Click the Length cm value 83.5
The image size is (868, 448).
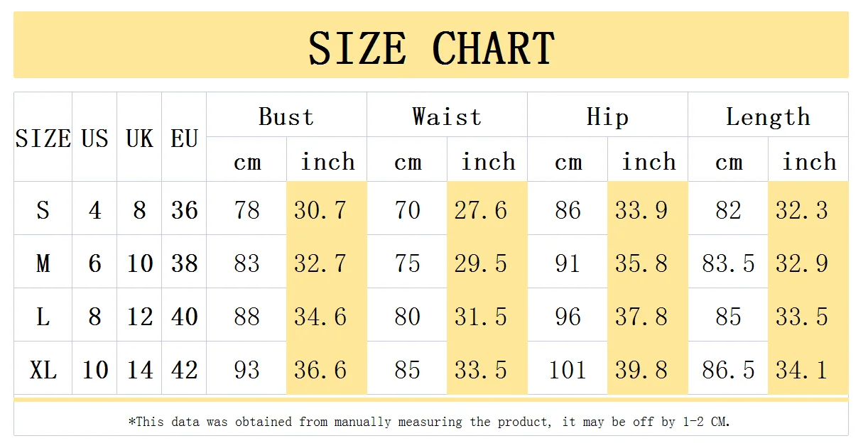pyautogui.click(x=728, y=262)
